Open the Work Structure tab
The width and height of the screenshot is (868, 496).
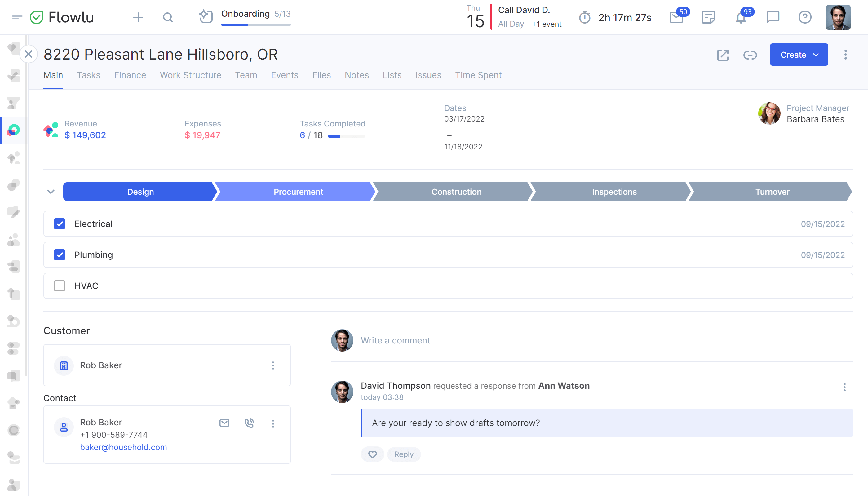pyautogui.click(x=190, y=75)
